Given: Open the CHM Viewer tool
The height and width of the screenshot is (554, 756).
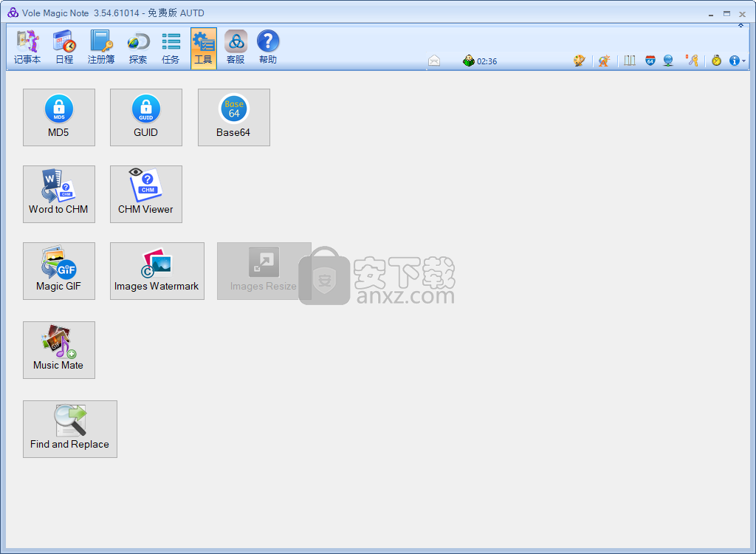Looking at the screenshot, I should pyautogui.click(x=146, y=194).
